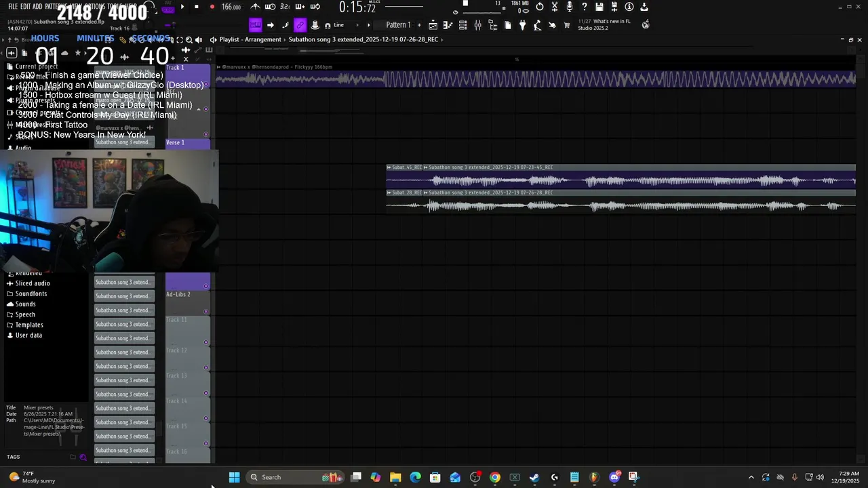Expand the Templates browser folder
868x488 pixels.
(x=29, y=325)
